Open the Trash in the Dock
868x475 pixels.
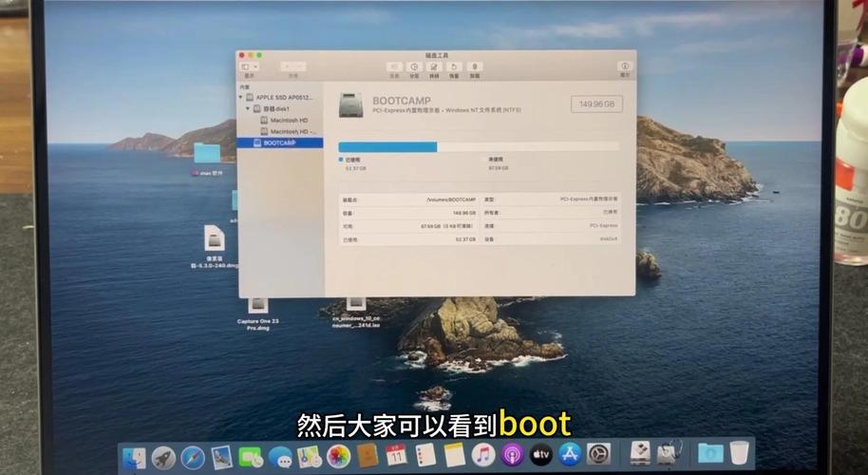click(739, 452)
